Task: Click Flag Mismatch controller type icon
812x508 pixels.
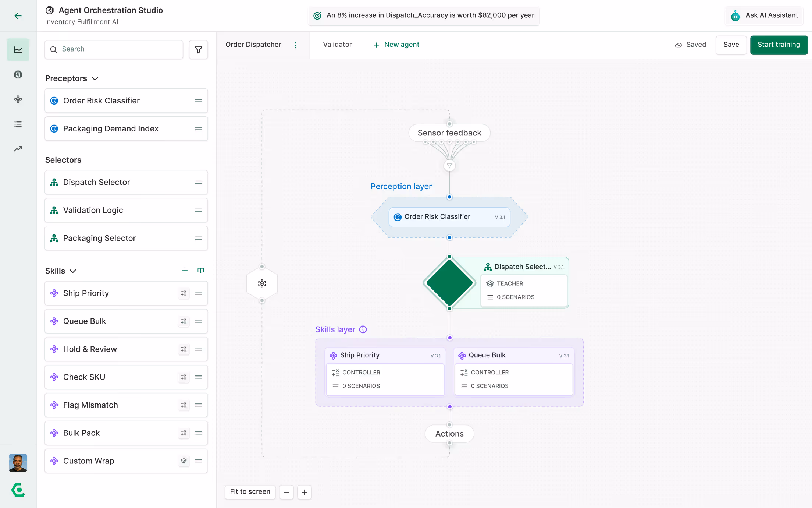Action: point(184,405)
